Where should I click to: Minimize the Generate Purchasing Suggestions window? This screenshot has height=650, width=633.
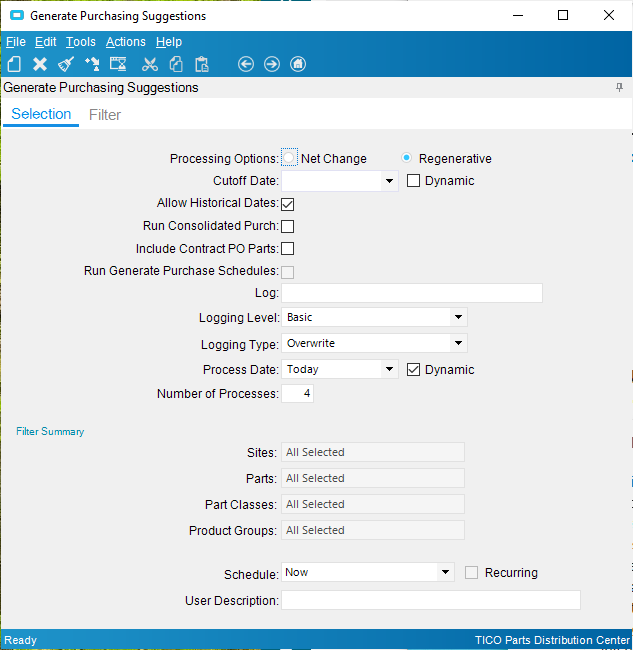(x=518, y=15)
